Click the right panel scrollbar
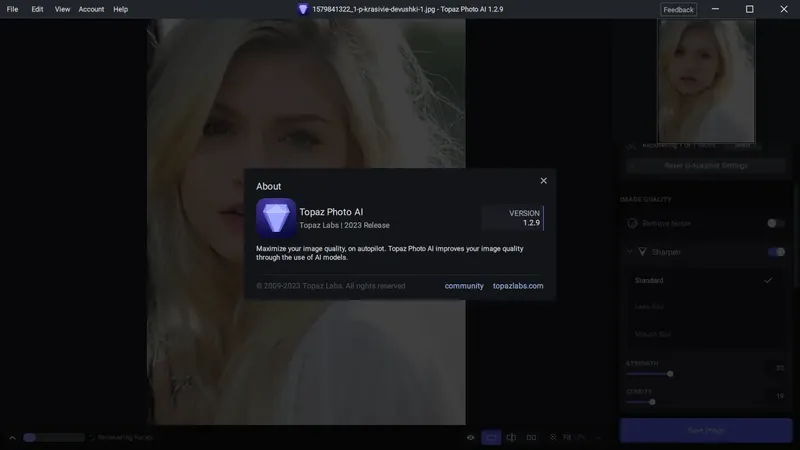The image size is (800, 450). click(x=796, y=237)
